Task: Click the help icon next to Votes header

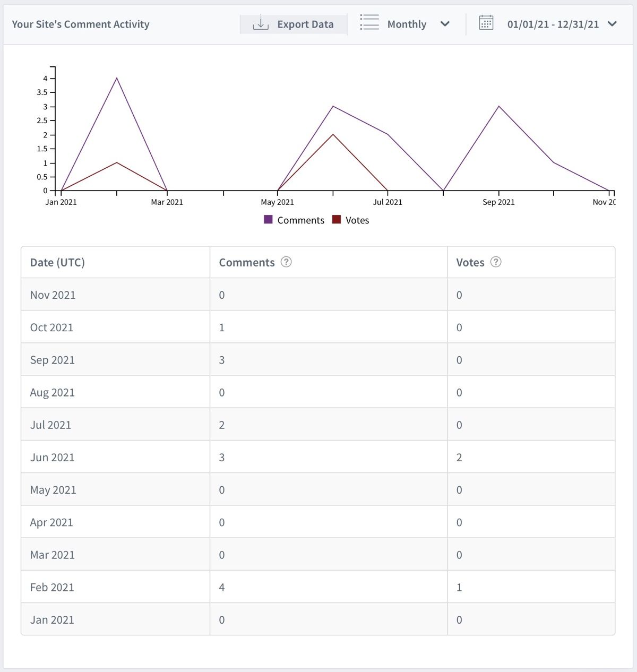Action: point(496,262)
